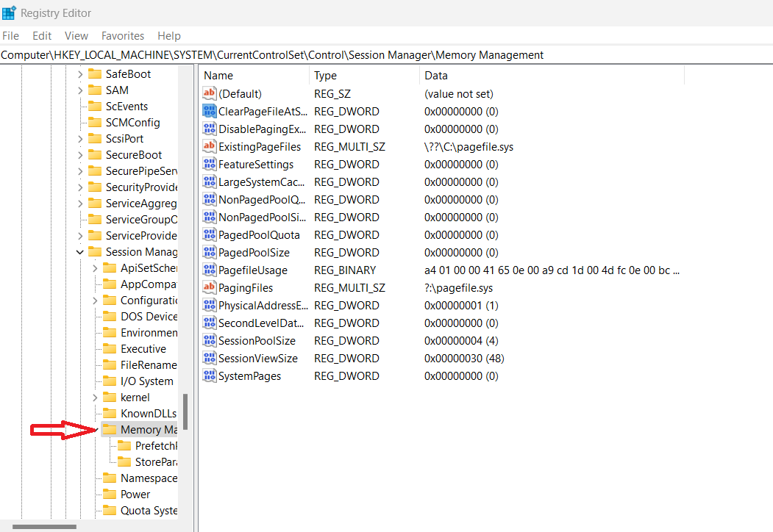Screen dimensions: 773x532
Task: Expand the kernel subkey arrow
Action: (95, 398)
